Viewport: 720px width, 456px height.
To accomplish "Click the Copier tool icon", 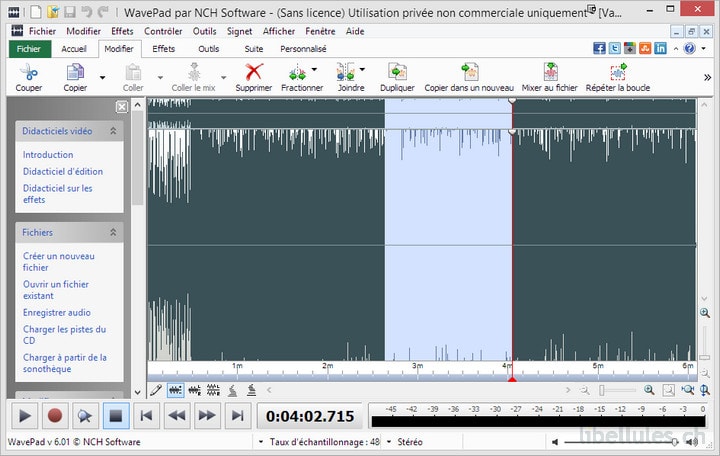I will [x=75, y=73].
